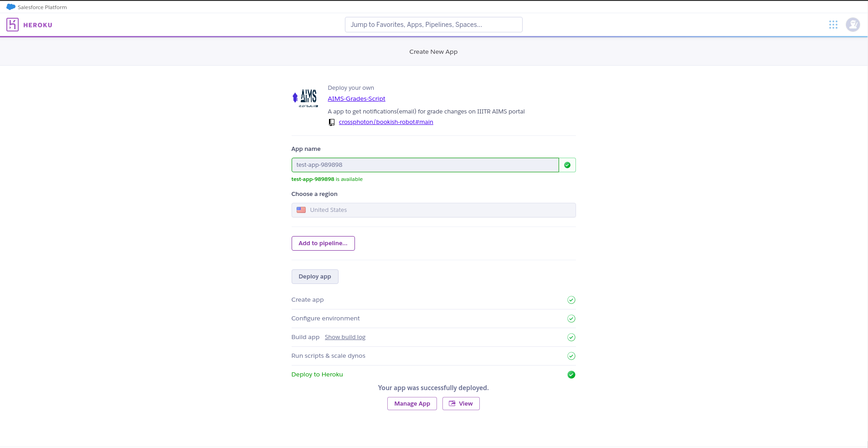Open the AIMS-Grades-Script link

tap(356, 99)
